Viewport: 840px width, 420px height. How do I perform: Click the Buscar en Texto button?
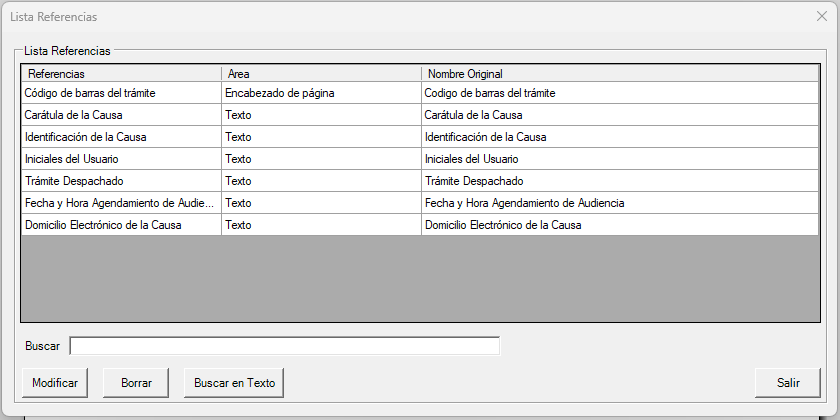pyautogui.click(x=234, y=382)
